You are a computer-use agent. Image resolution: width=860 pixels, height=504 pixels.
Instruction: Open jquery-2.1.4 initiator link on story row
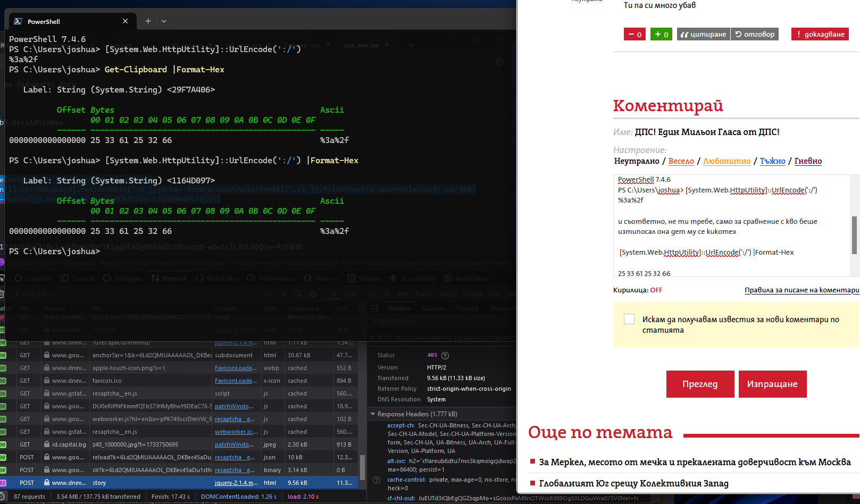(236, 483)
